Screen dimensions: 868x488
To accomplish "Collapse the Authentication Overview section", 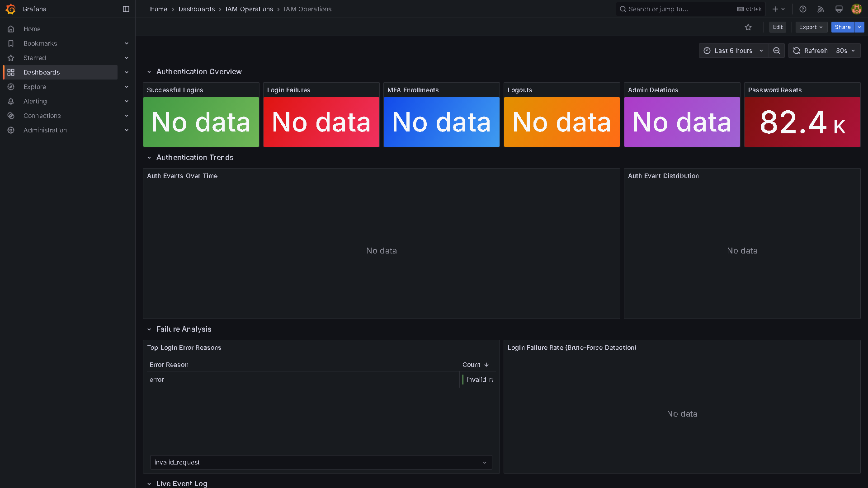I will (x=150, y=71).
